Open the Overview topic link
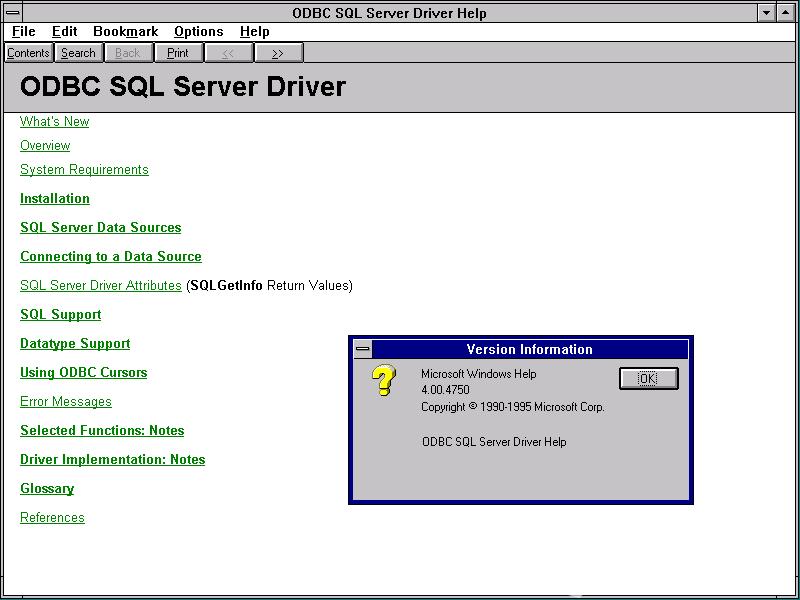The width and height of the screenshot is (800, 600). [45, 145]
